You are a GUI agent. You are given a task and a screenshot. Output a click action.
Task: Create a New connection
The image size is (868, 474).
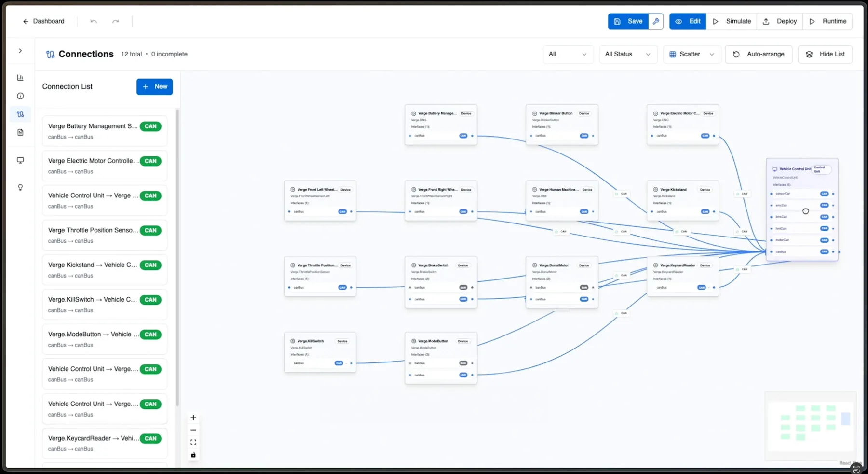pyautogui.click(x=154, y=87)
